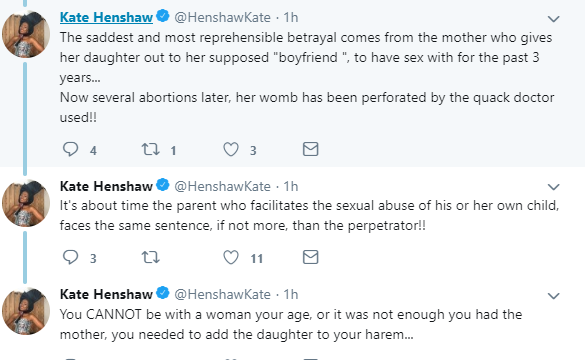This screenshot has height=360, width=585.
Task: Reply to the first tweet about betrayal
Action: tap(70, 149)
